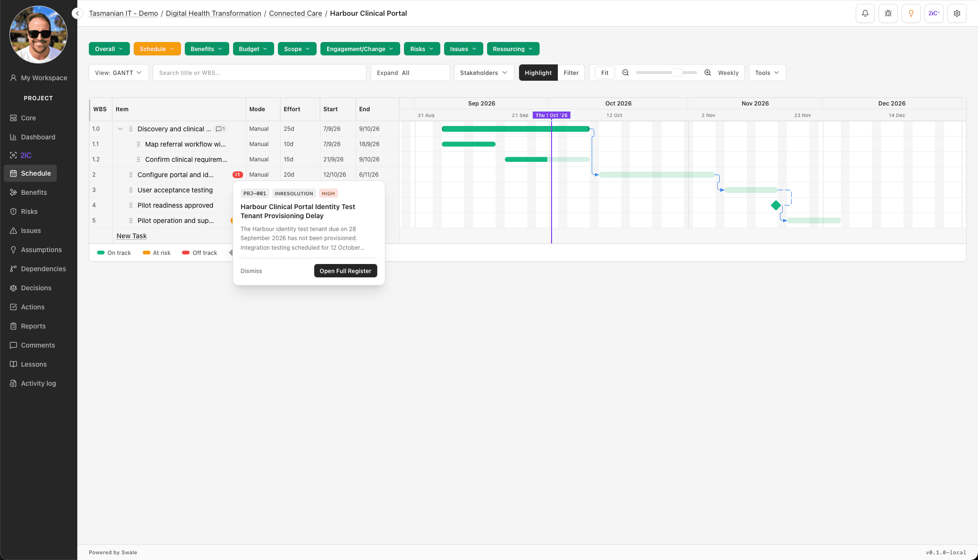Click the Fit button
Screen dimensions: 978x560
(x=605, y=73)
